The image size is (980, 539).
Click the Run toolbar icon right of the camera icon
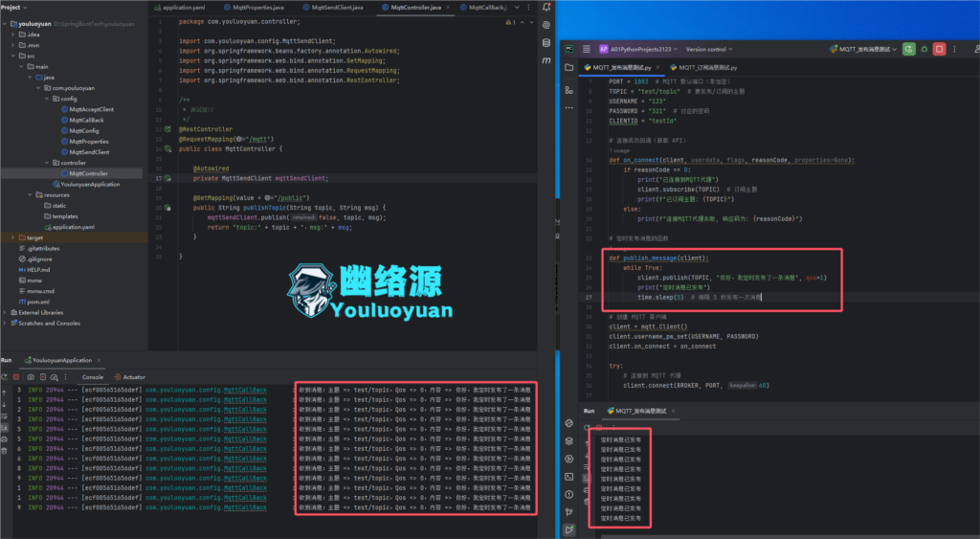coord(42,377)
